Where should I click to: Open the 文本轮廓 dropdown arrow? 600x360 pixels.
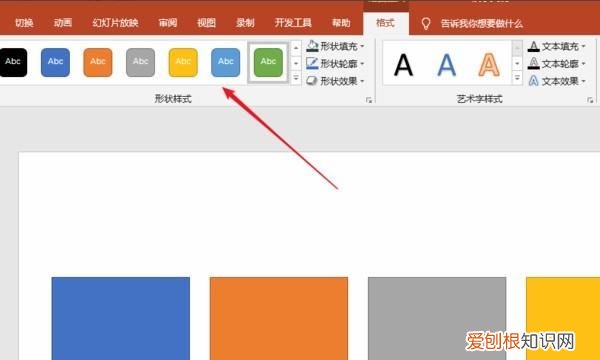point(584,64)
